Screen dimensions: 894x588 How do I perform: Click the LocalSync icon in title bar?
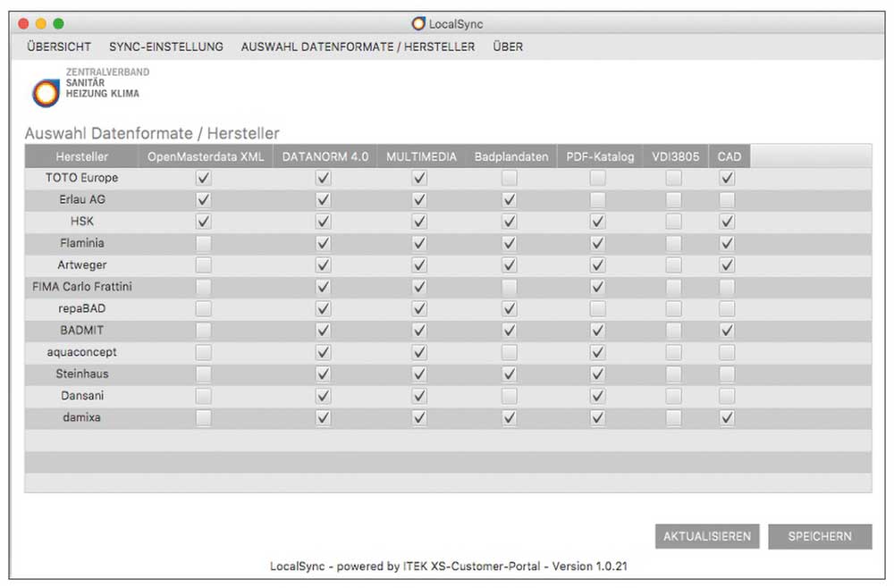417,23
